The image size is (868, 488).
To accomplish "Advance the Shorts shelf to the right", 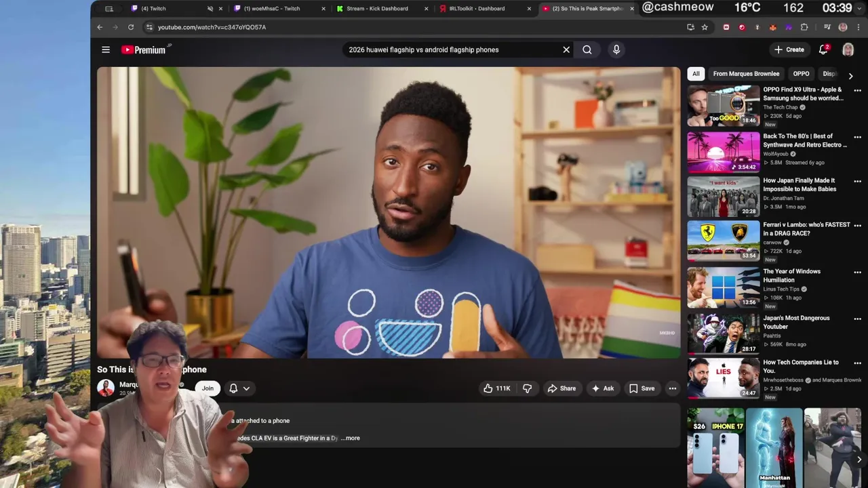I will [x=859, y=460].
